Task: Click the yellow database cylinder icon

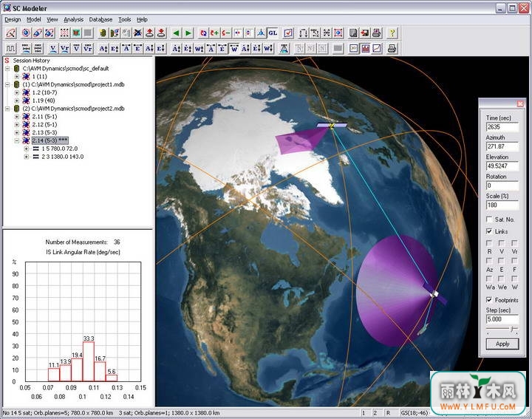Action: click(103, 33)
